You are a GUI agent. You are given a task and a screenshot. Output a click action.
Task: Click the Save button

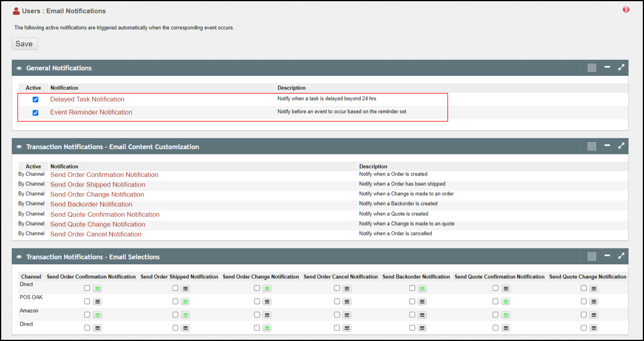click(x=25, y=44)
